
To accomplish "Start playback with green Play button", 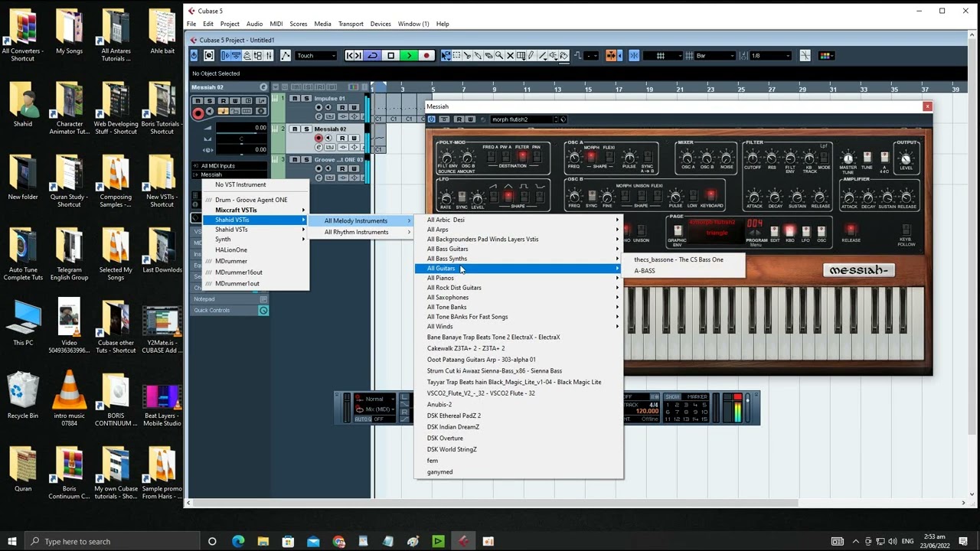I will click(409, 56).
